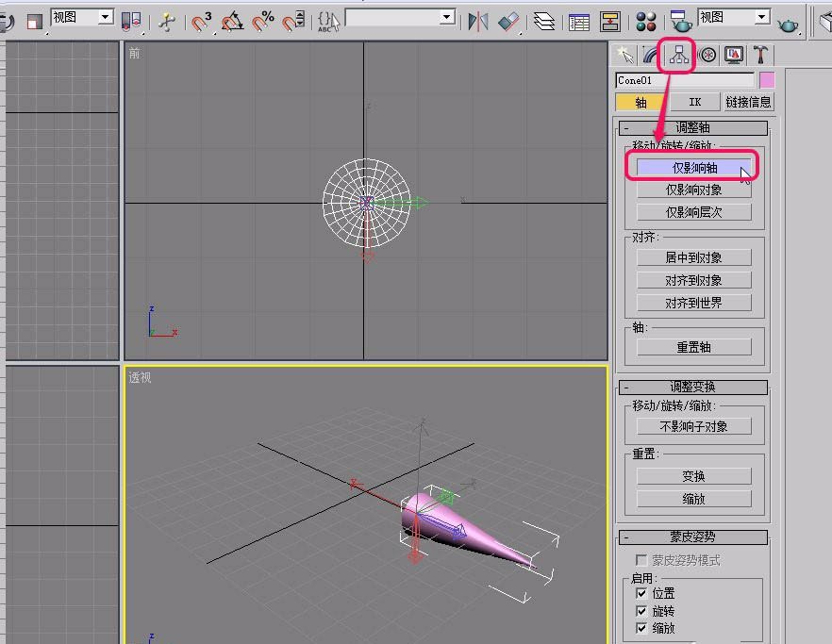Image resolution: width=832 pixels, height=644 pixels.
Task: Collapse the 调整变换 rollout
Action: [x=693, y=387]
